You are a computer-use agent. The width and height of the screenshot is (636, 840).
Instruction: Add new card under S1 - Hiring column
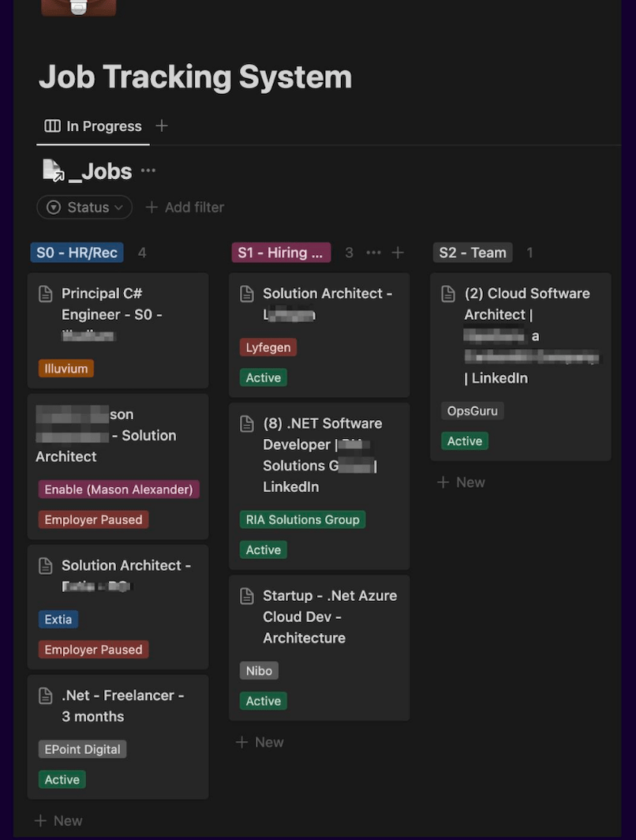260,742
